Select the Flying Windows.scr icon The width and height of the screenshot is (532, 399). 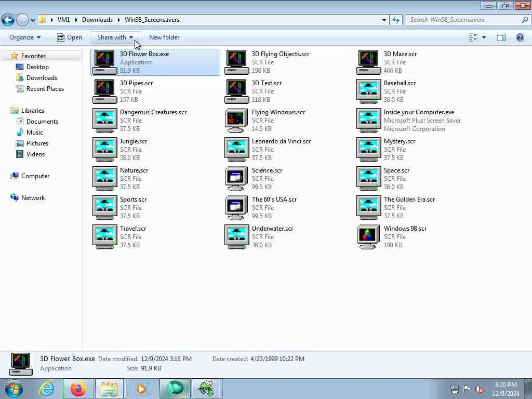(236, 121)
